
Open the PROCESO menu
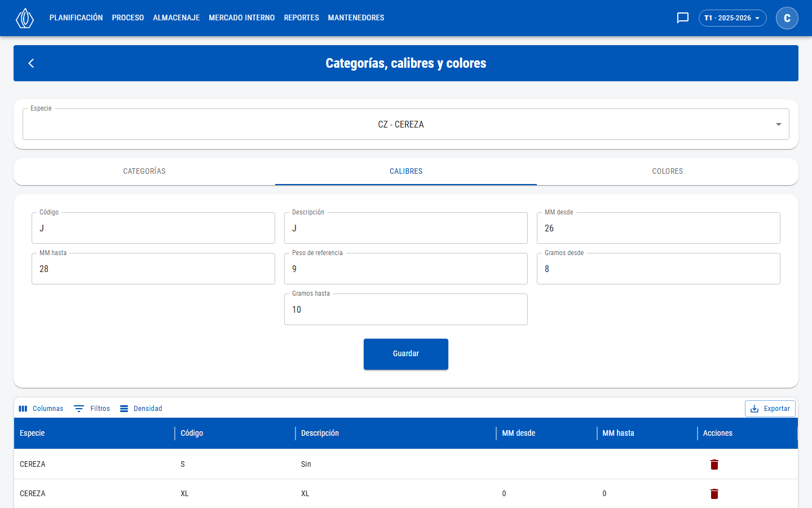pos(128,18)
